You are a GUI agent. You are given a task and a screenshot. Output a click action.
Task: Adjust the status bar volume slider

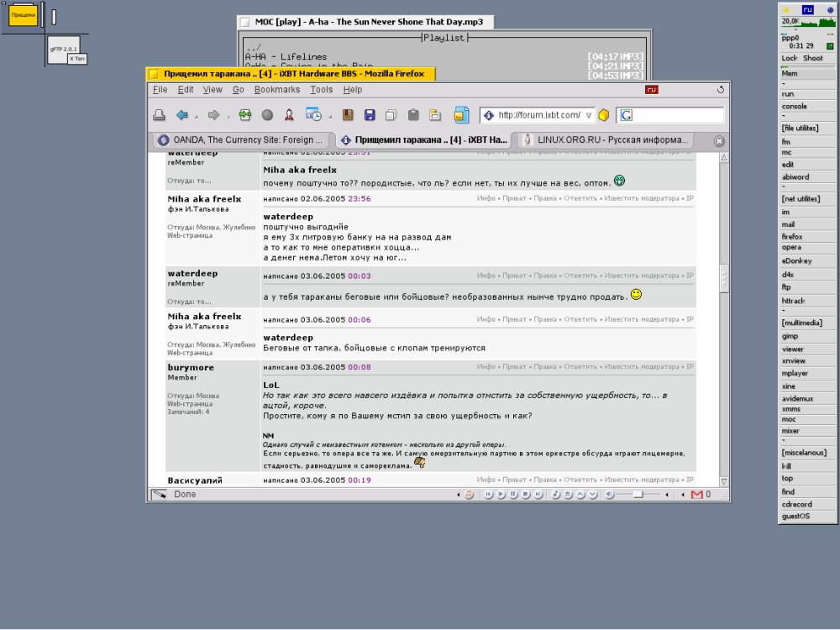pos(638,495)
